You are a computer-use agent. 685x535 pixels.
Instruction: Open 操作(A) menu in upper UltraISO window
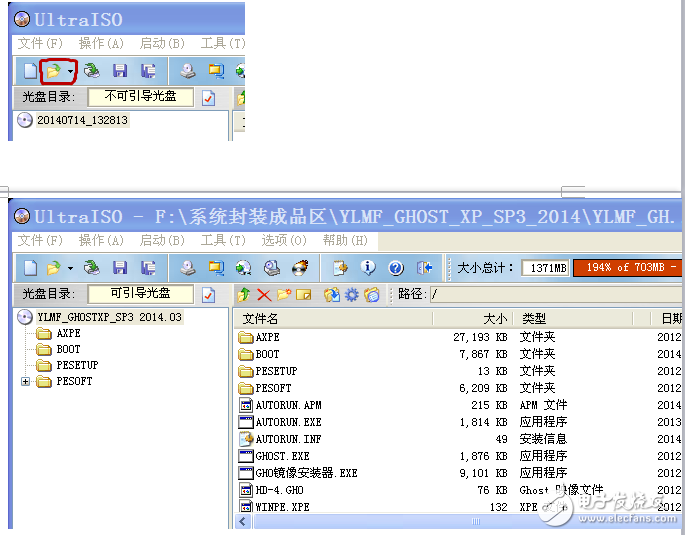(x=101, y=43)
